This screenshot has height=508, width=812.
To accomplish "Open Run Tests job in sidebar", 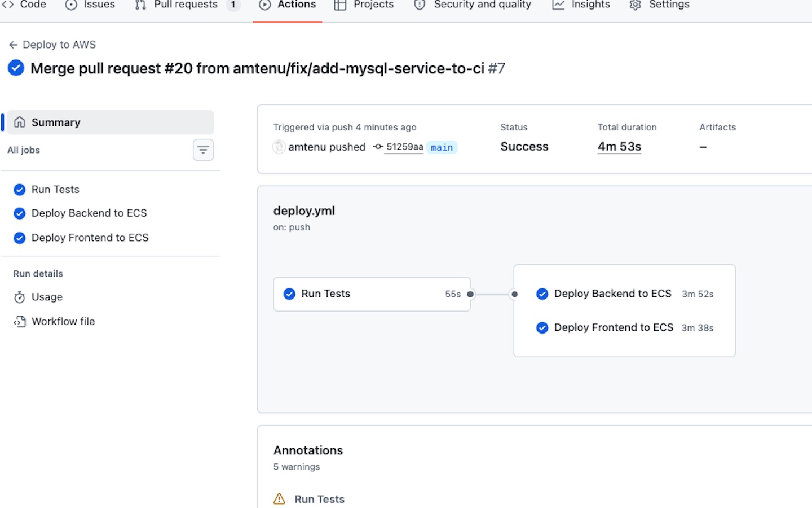I will 55,190.
